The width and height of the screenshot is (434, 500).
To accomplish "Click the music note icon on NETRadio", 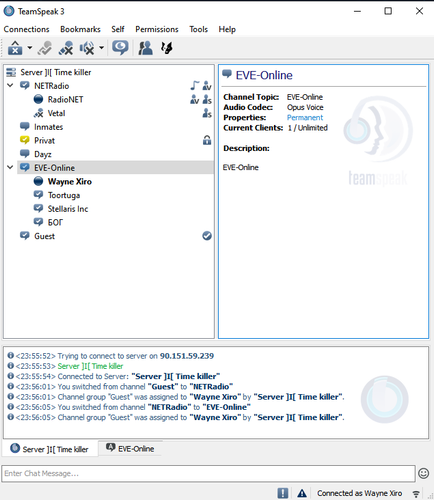I will [x=195, y=86].
